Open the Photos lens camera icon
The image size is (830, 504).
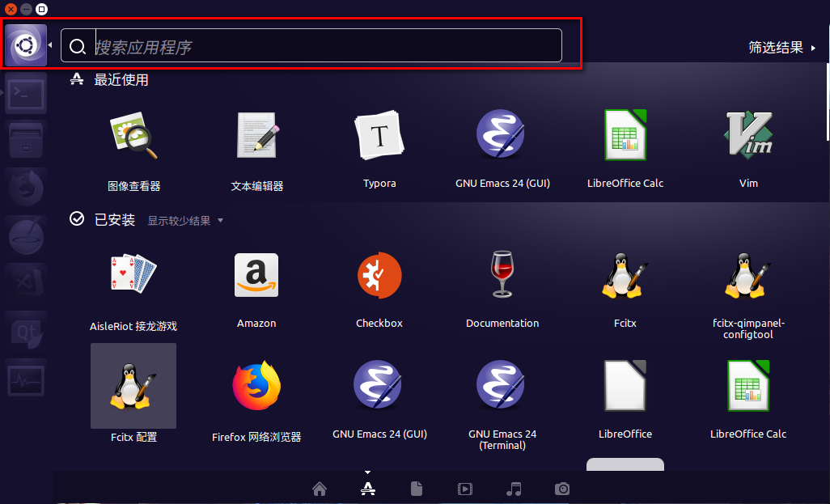pos(562,488)
